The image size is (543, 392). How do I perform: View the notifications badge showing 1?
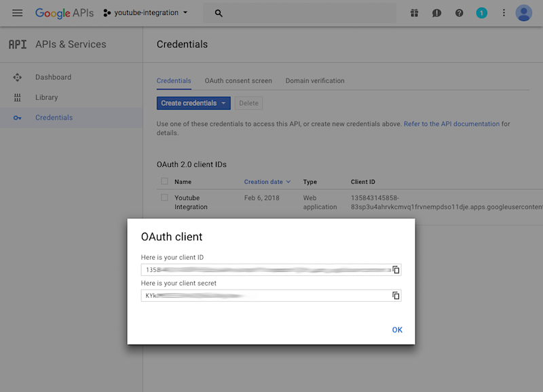pos(482,13)
